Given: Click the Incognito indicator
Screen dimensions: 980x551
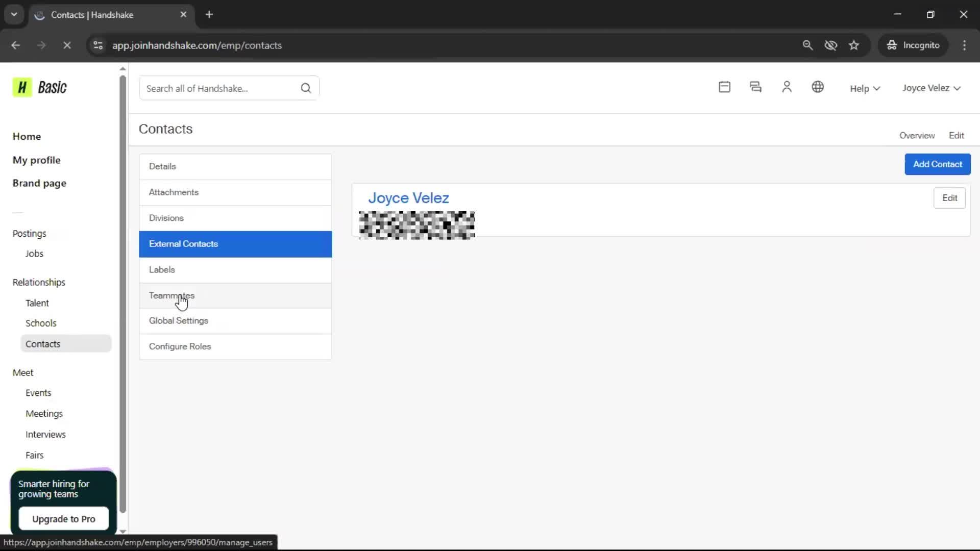Looking at the screenshot, I should [x=913, y=45].
